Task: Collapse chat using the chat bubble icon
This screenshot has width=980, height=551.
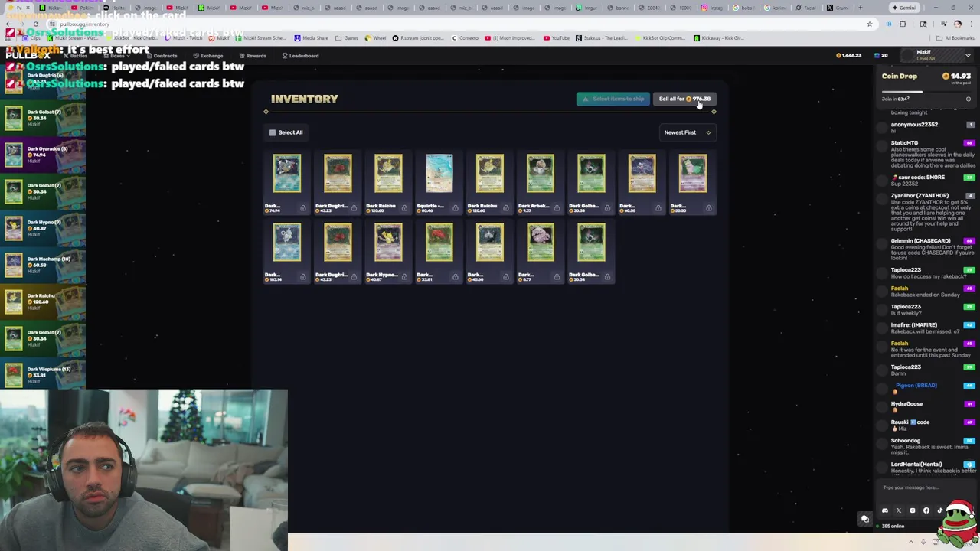Action: click(864, 519)
